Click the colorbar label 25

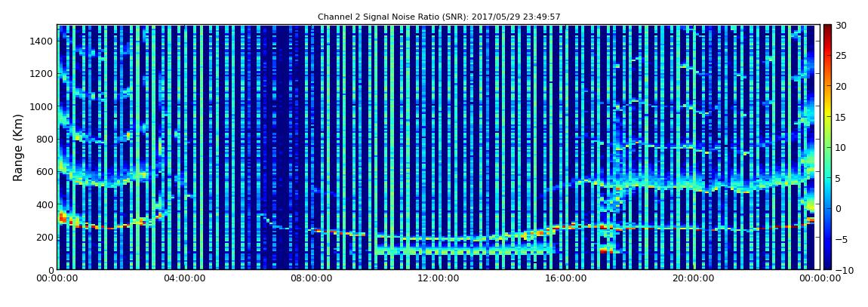pyautogui.click(x=842, y=56)
